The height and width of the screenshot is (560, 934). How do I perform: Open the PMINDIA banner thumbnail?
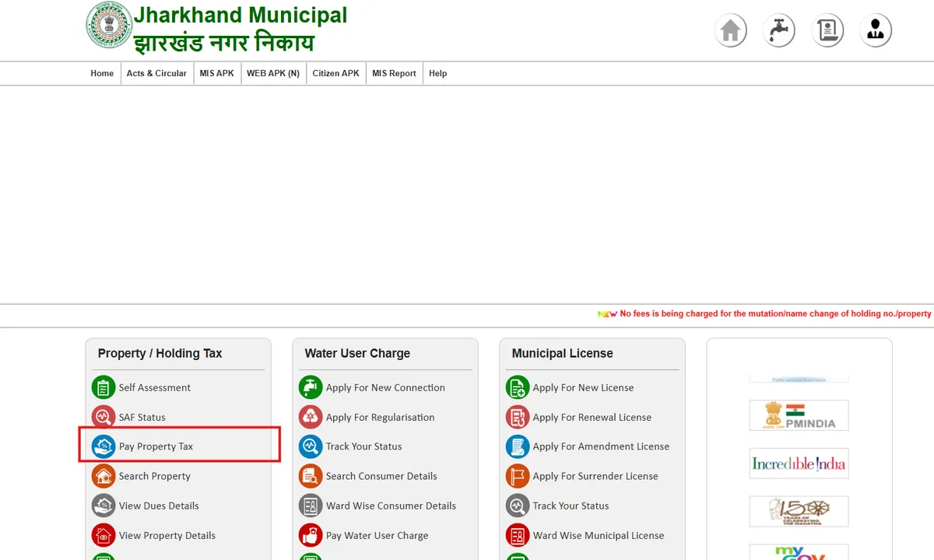[x=799, y=415]
